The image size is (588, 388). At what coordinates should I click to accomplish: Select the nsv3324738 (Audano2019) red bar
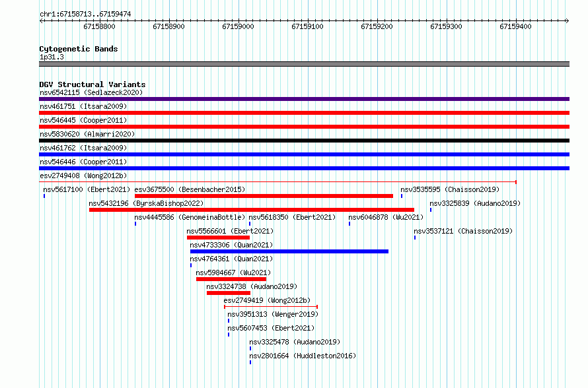(x=229, y=293)
